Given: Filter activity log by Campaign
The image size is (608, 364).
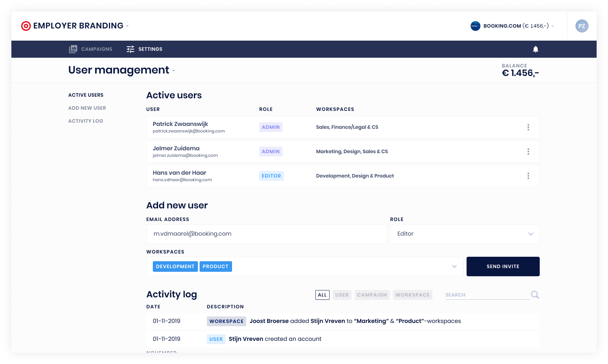Looking at the screenshot, I should 372,295.
